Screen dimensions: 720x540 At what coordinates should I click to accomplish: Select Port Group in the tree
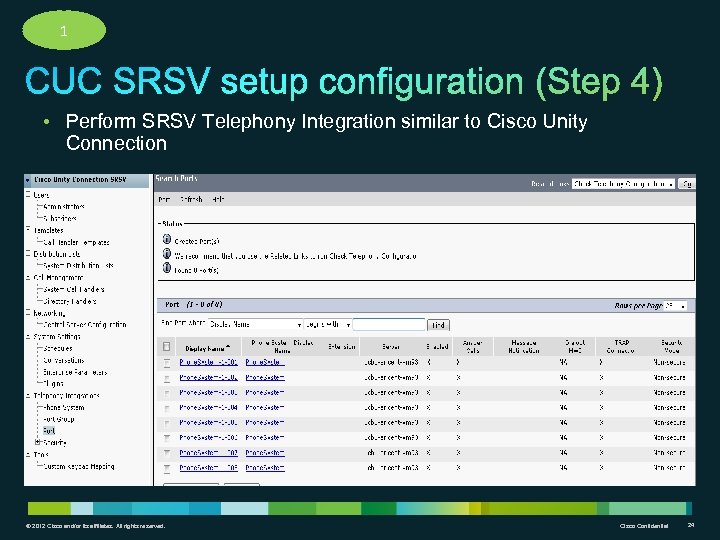(58, 419)
